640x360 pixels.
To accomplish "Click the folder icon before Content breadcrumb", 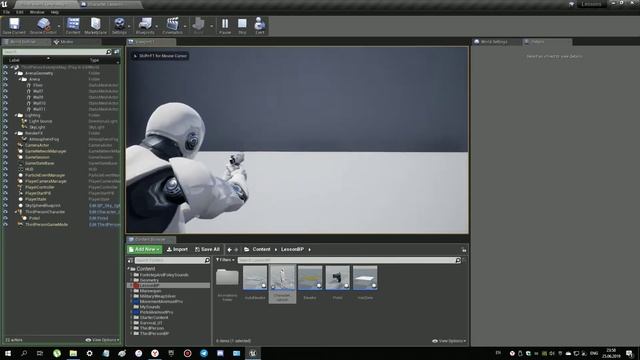I will point(247,249).
